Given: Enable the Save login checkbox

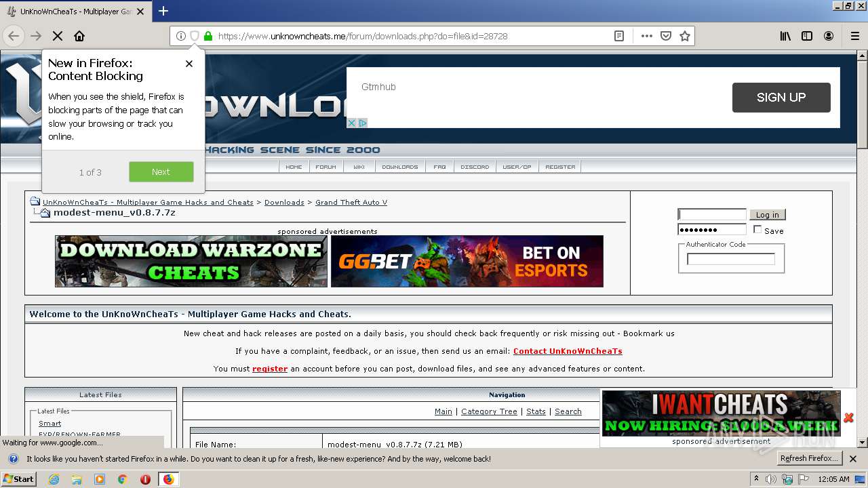Looking at the screenshot, I should click(757, 230).
